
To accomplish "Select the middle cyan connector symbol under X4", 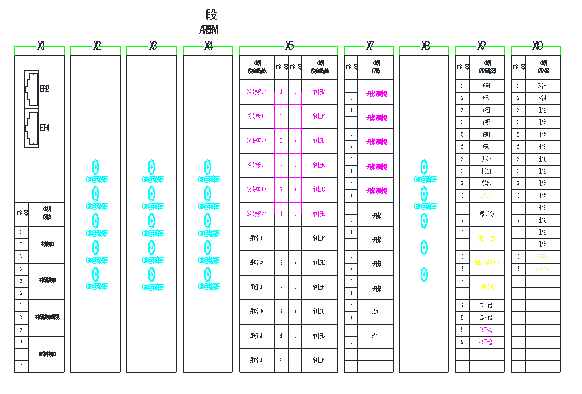I will coord(208,221).
